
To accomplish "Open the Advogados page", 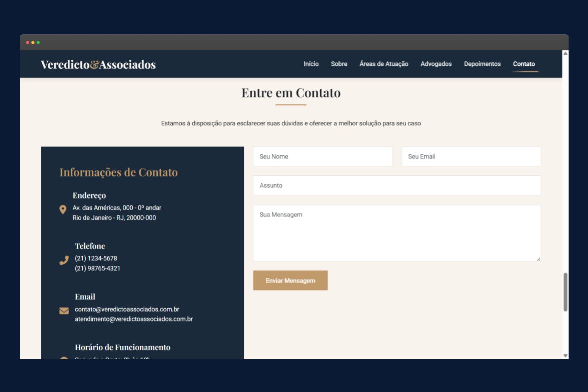I will pos(436,64).
